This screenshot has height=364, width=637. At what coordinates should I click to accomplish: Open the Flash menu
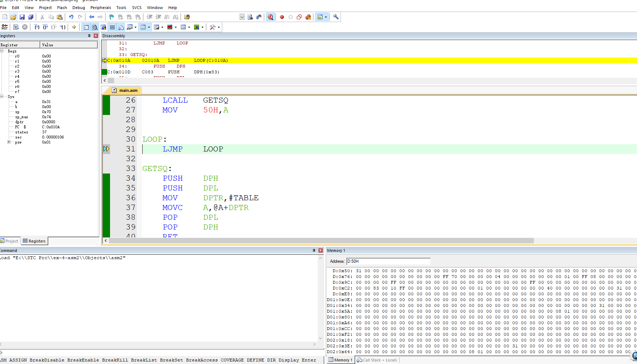(62, 8)
